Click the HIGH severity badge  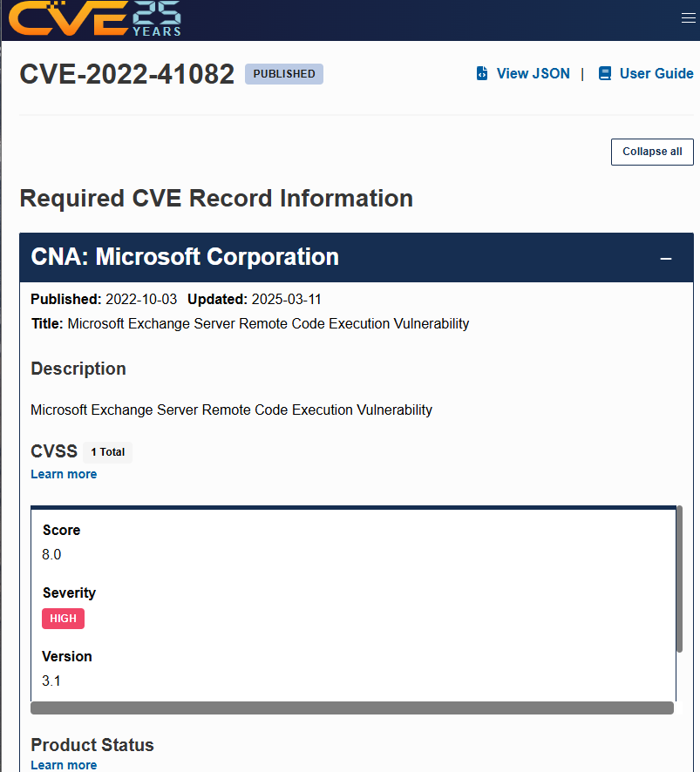coord(63,619)
